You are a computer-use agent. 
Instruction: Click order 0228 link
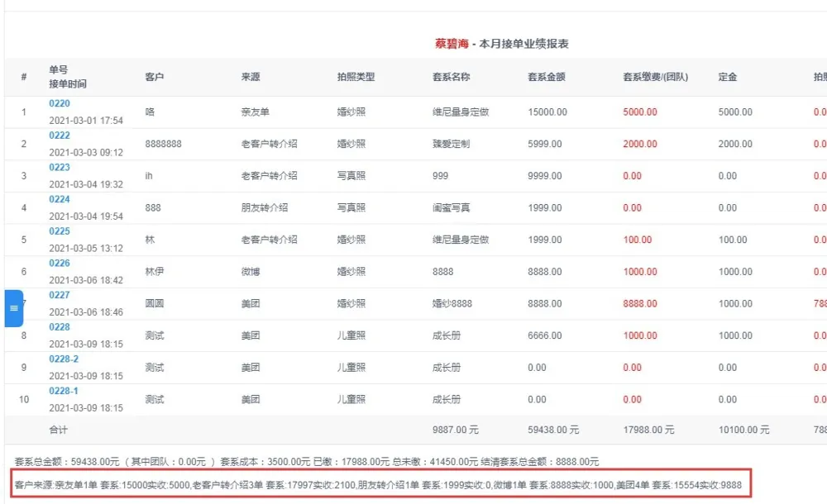(60, 327)
